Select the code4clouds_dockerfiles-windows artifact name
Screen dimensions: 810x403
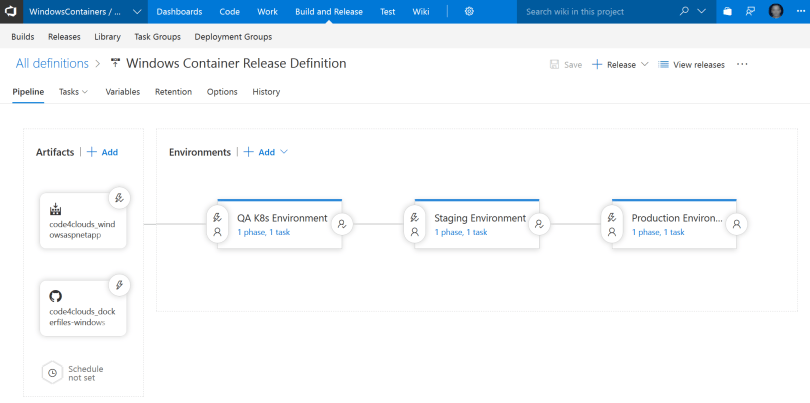82,317
